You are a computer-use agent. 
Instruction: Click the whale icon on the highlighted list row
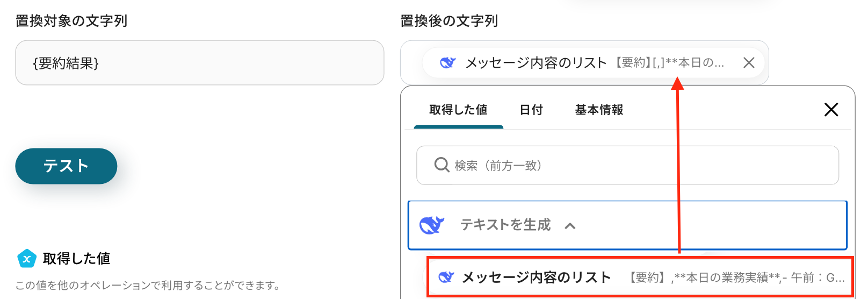[x=446, y=277]
